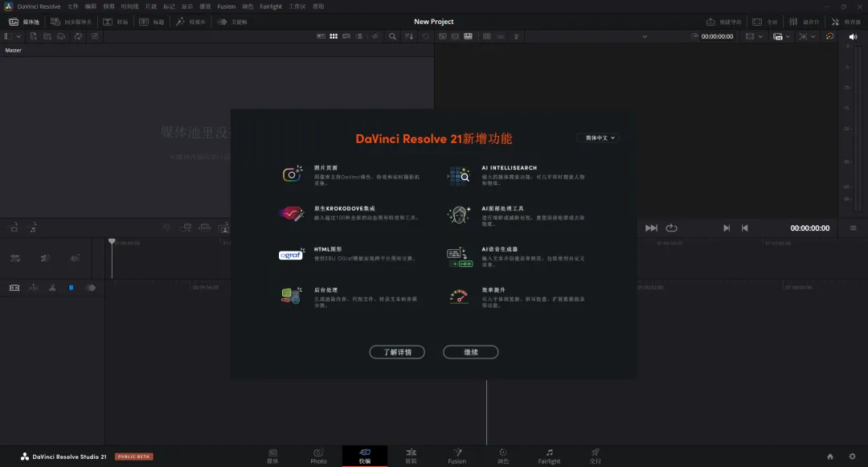
Task: Click the 了解详情 button in the dialog
Action: 397,352
